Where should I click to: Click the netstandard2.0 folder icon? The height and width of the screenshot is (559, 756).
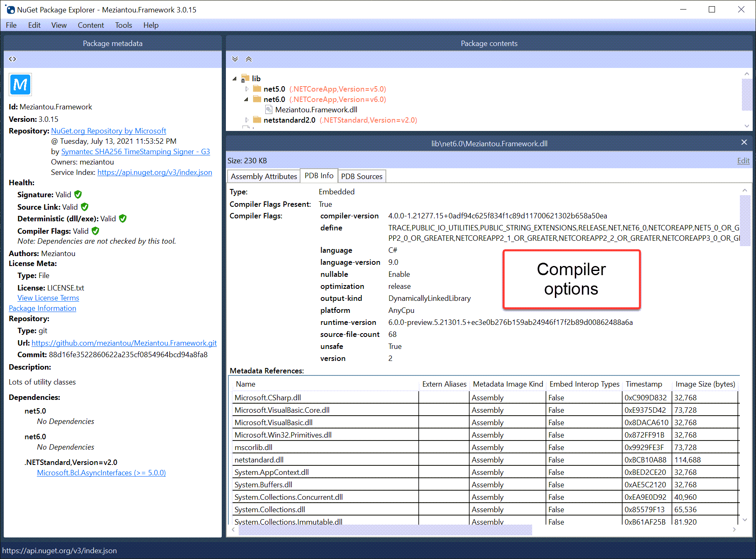click(x=257, y=120)
